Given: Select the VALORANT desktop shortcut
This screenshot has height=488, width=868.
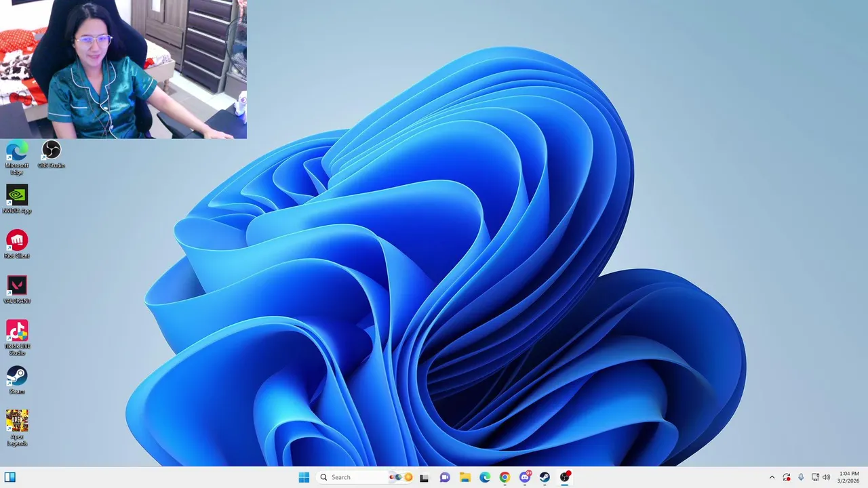Looking at the screenshot, I should [x=17, y=289].
